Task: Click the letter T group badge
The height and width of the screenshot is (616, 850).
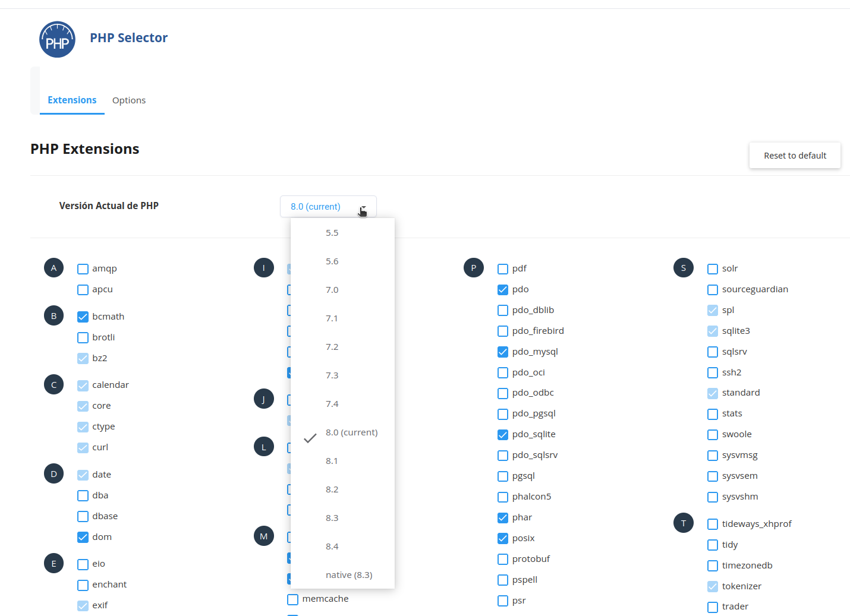Action: [x=684, y=523]
